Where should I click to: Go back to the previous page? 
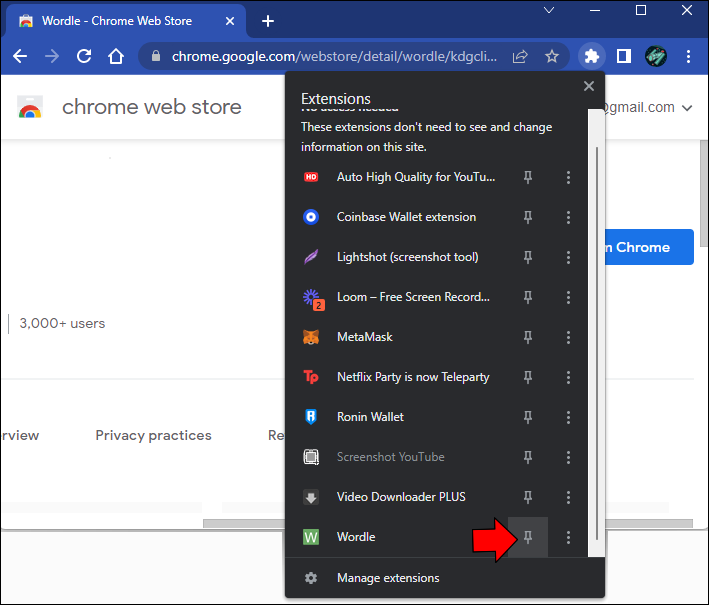coord(20,56)
